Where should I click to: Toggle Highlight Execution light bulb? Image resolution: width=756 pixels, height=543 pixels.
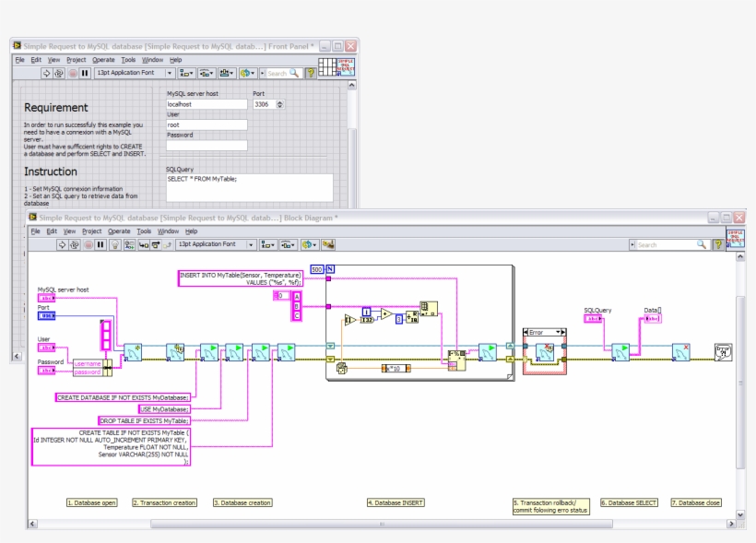pyautogui.click(x=114, y=245)
